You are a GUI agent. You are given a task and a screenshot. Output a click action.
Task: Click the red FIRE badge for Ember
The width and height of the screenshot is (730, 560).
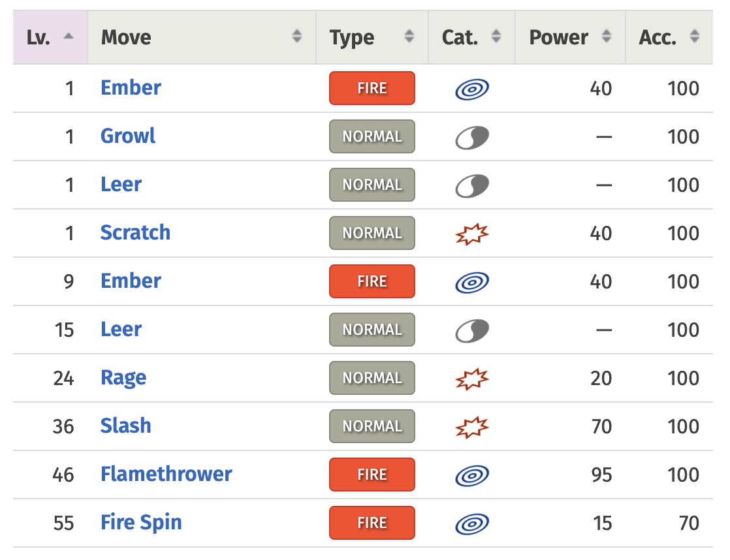[x=372, y=88]
